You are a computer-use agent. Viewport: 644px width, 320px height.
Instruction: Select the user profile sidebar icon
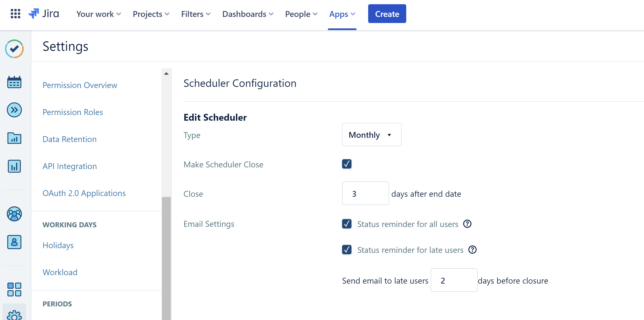pos(14,242)
